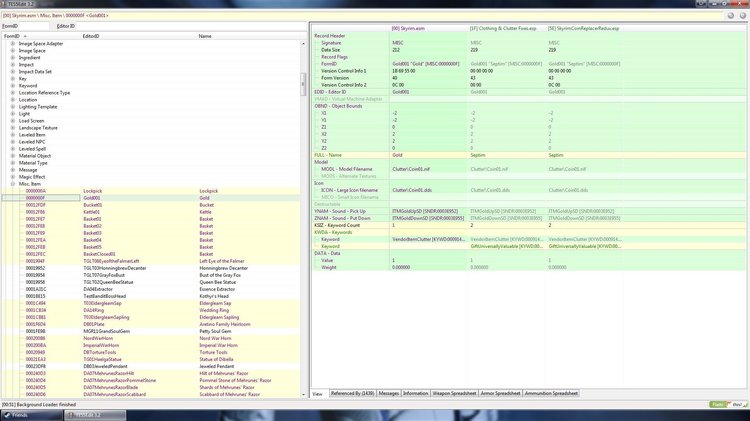Click the Septim name in Clothing & Clutter column

[x=478, y=155]
